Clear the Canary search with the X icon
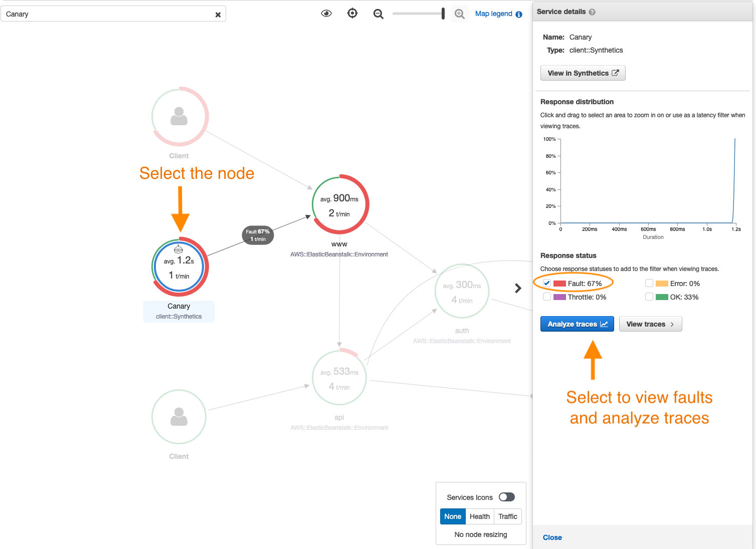 click(x=218, y=15)
